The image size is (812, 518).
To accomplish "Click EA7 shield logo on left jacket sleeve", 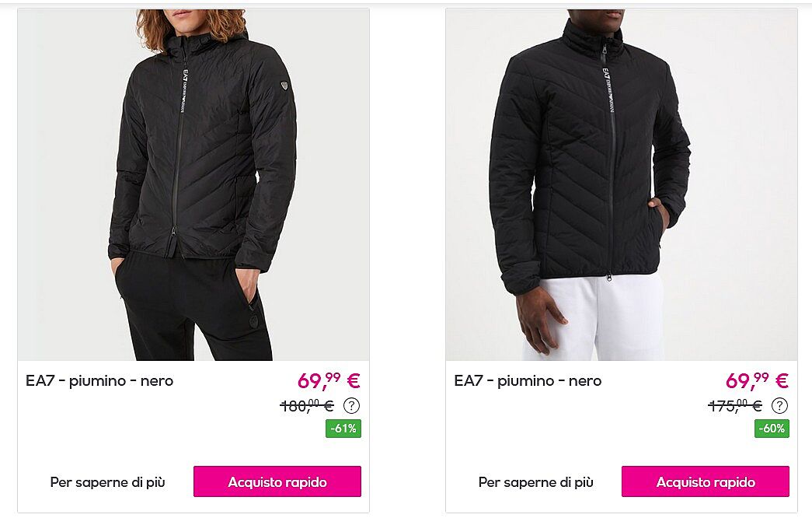I will pos(284,86).
